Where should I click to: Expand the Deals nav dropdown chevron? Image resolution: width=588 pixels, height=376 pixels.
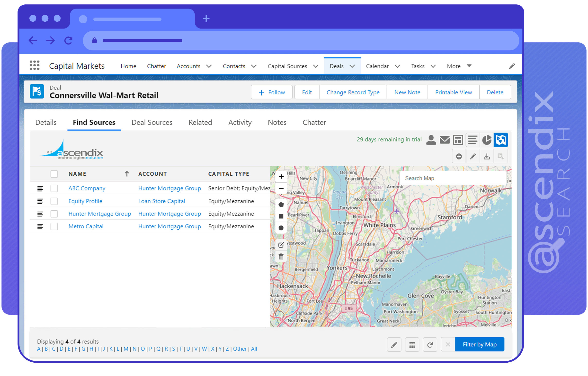(x=352, y=66)
